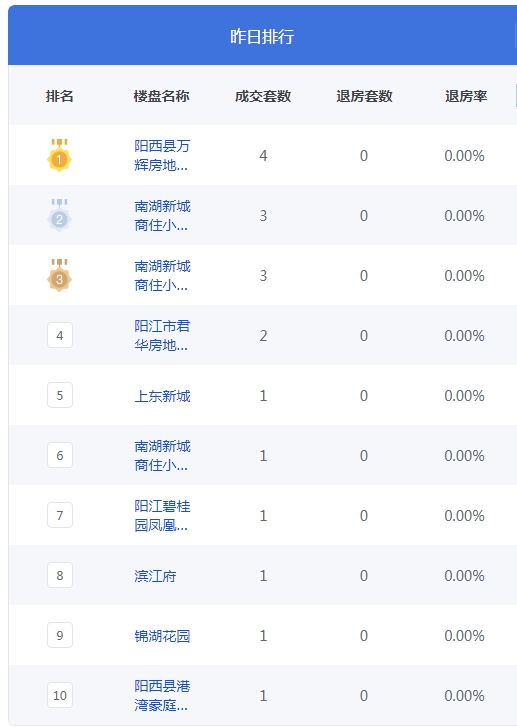This screenshot has height=727, width=517.
Task: Select the 昨日排行 tab header
Action: [x=262, y=36]
